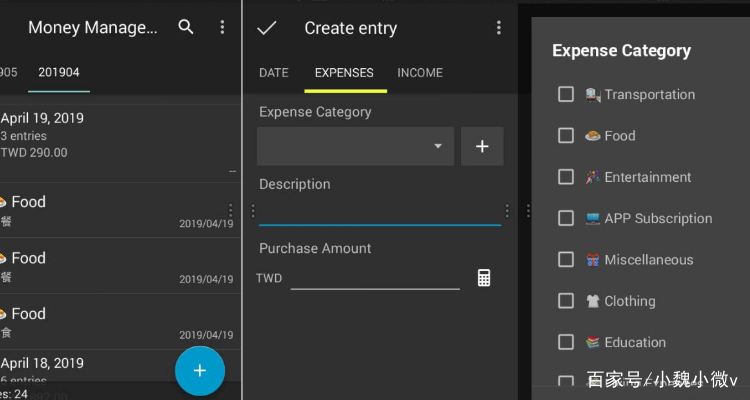This screenshot has height=400, width=750.
Task: Tick the Food category checkbox
Action: coord(566,135)
